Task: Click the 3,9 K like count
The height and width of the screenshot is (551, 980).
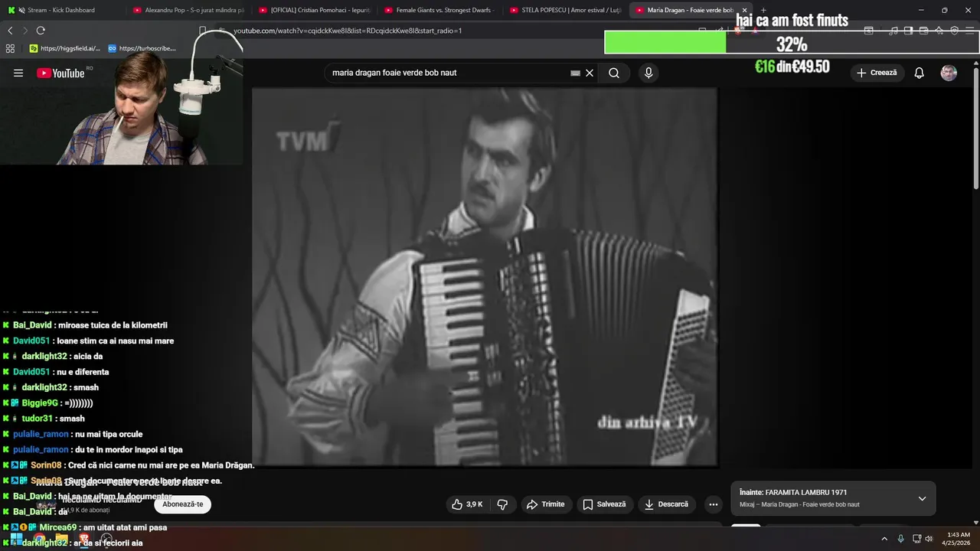Action: tap(475, 504)
